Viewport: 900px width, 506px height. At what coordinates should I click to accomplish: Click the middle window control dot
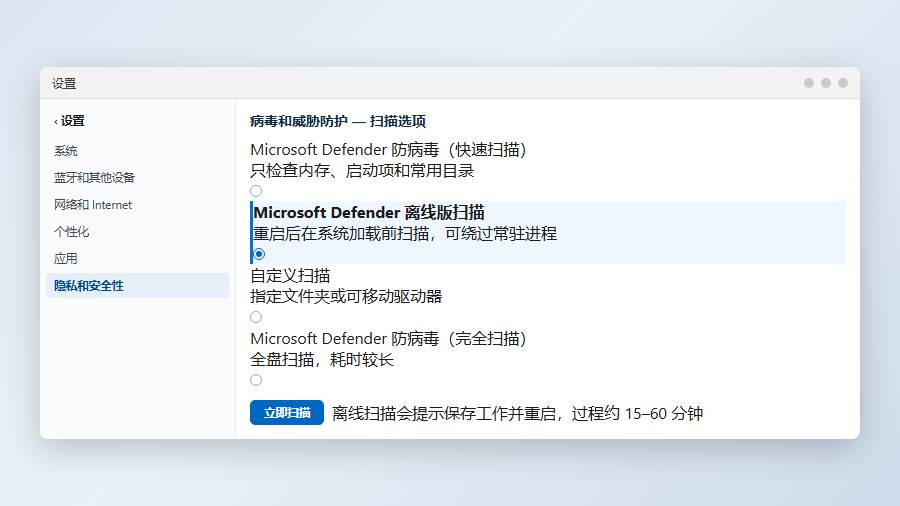826,83
